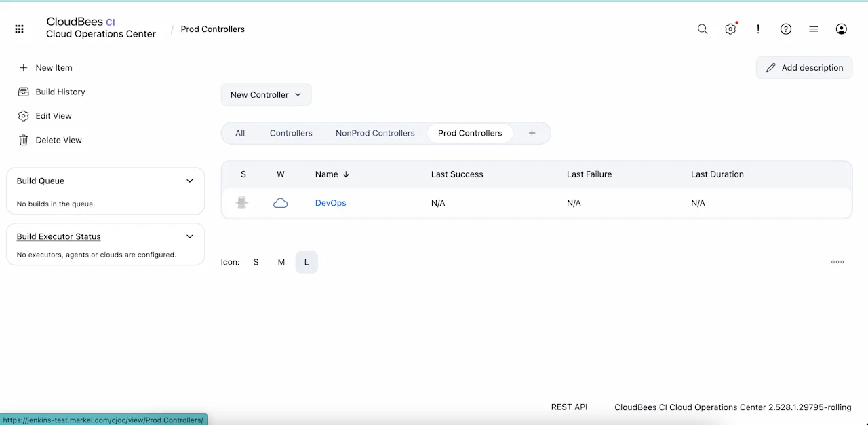Open the help question mark icon
This screenshot has width=868, height=425.
(786, 29)
